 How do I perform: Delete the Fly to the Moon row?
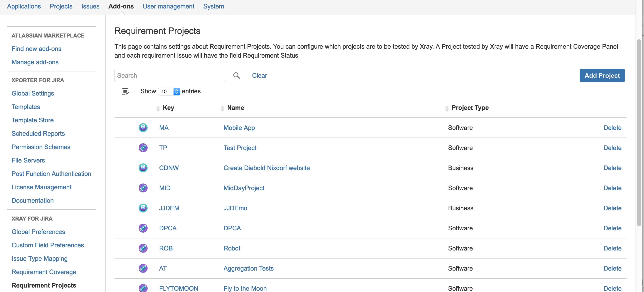[x=612, y=288]
